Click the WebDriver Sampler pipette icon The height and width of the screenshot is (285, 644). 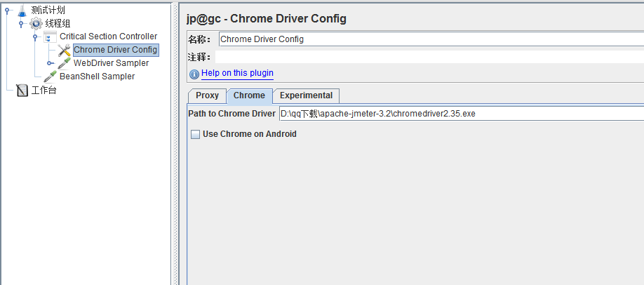pyautogui.click(x=65, y=63)
